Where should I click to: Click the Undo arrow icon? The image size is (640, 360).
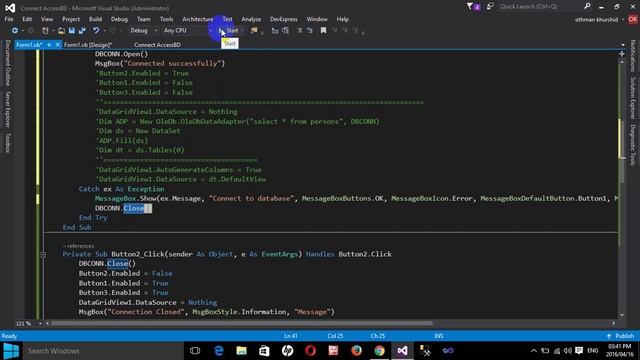[x=96, y=31]
